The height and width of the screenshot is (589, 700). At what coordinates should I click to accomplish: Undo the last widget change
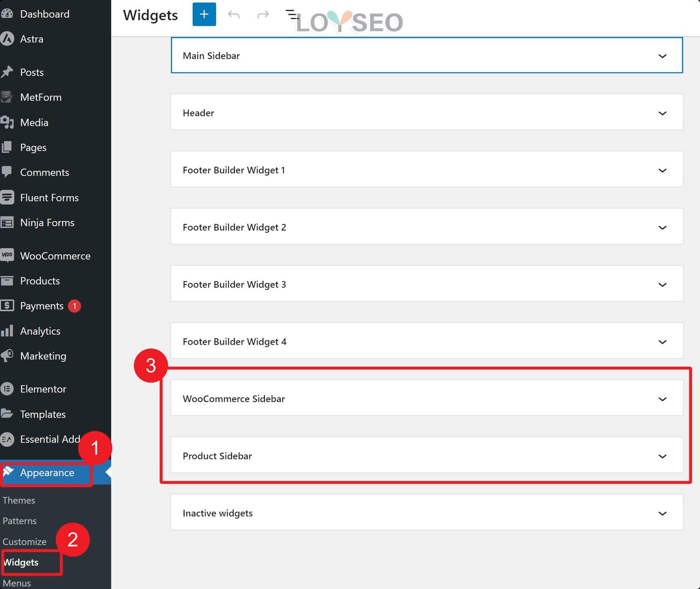[233, 14]
